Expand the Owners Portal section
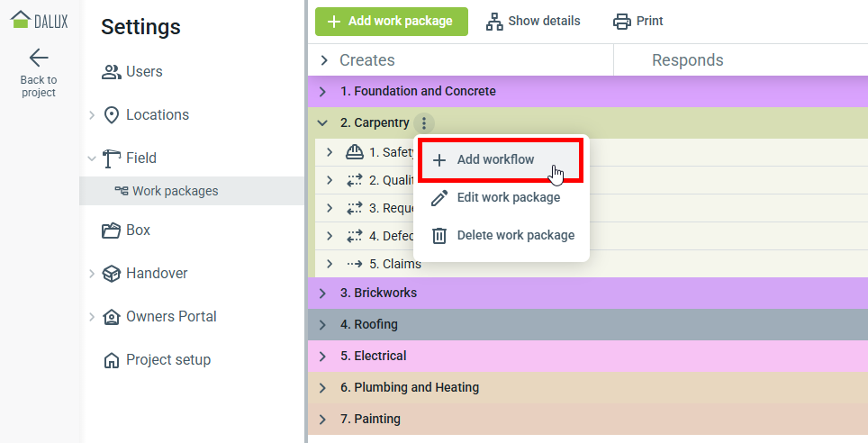The image size is (868, 443). (x=92, y=317)
